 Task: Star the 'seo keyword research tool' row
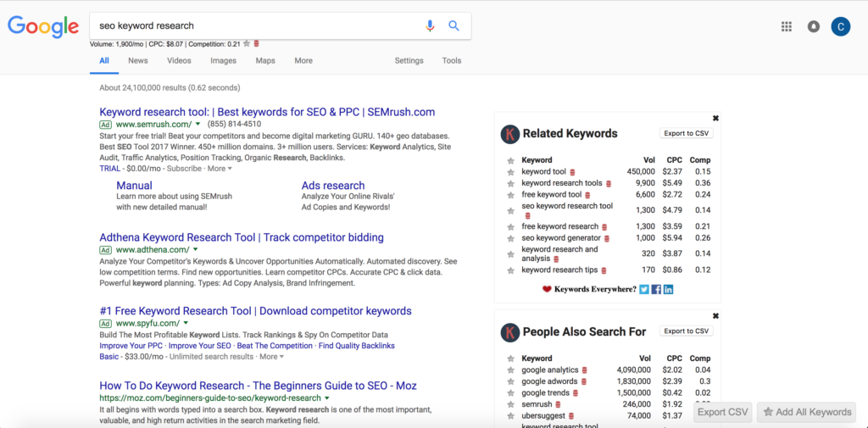point(510,210)
